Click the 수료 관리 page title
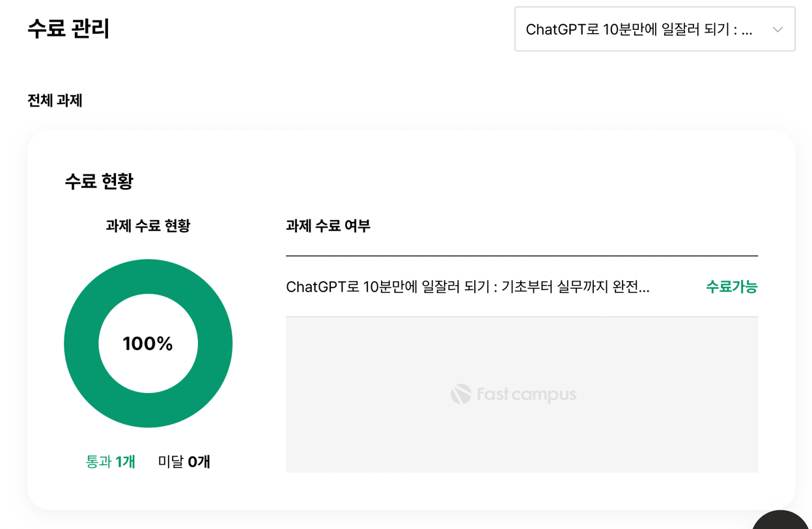 (68, 29)
